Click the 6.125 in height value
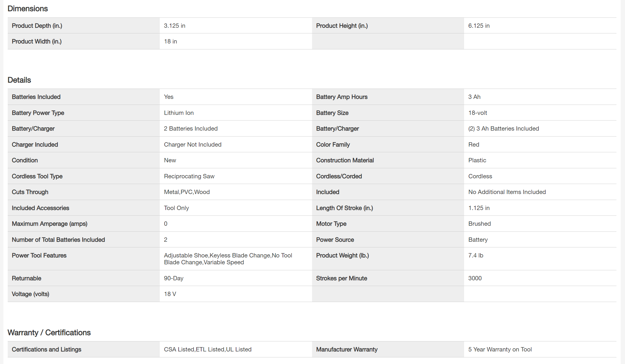The width and height of the screenshot is (625, 364). pos(479,26)
